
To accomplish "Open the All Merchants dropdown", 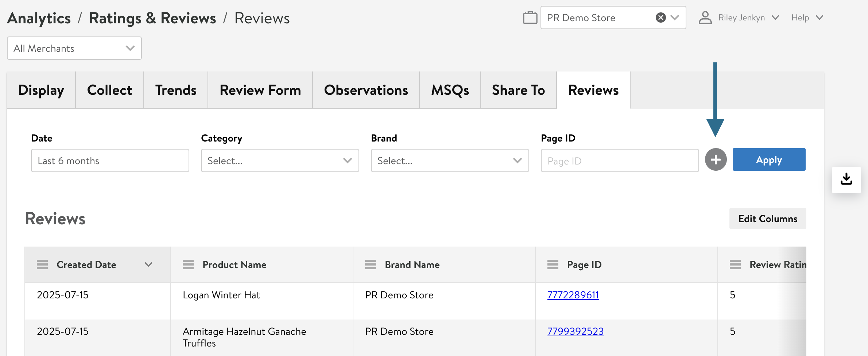I will (74, 48).
